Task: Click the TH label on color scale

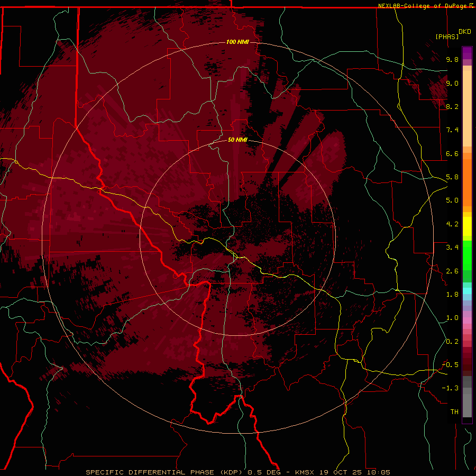Action: 454,412
